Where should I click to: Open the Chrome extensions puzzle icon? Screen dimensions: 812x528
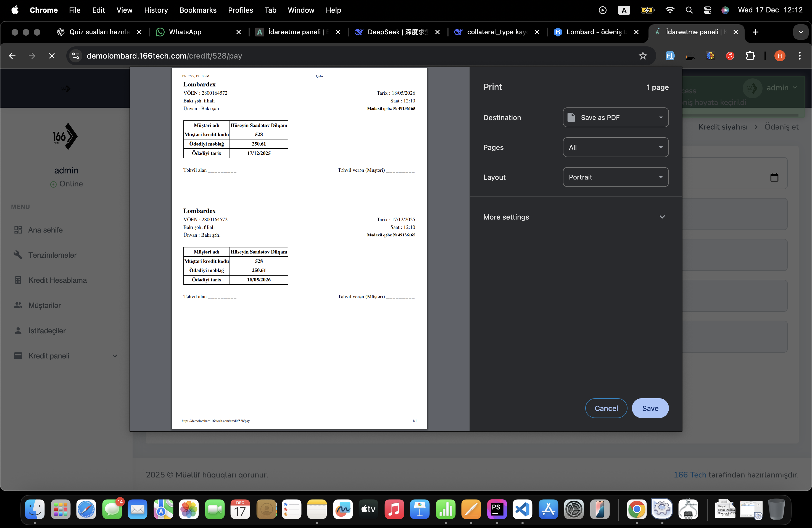(x=750, y=56)
